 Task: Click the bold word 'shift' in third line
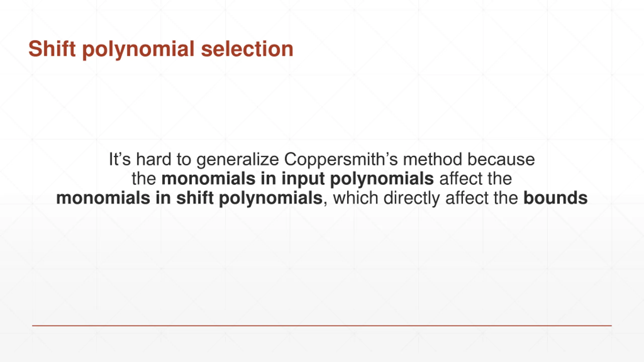coord(195,198)
